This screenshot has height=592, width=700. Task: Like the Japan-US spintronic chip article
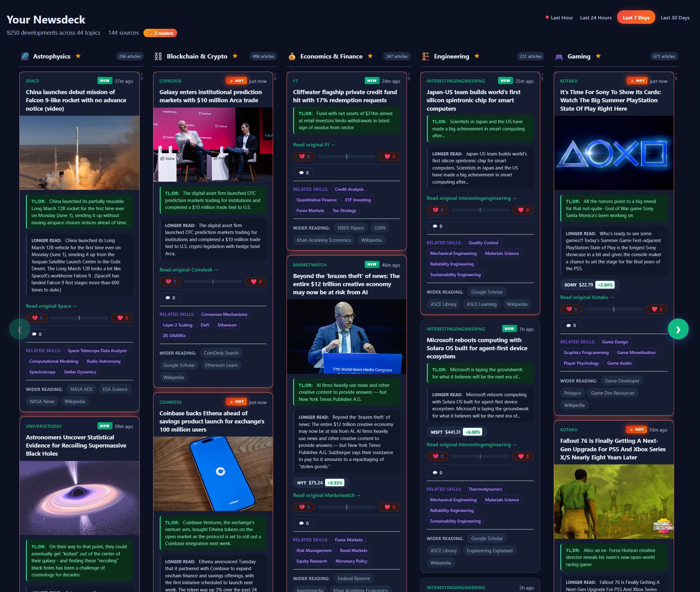pyautogui.click(x=523, y=210)
